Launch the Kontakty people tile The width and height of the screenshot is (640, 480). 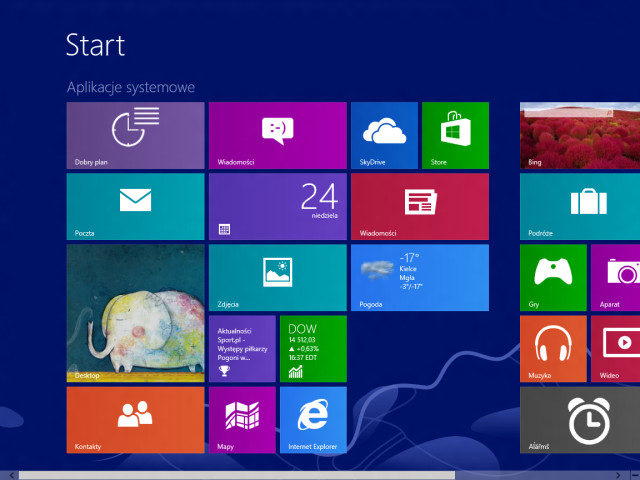pos(135,420)
